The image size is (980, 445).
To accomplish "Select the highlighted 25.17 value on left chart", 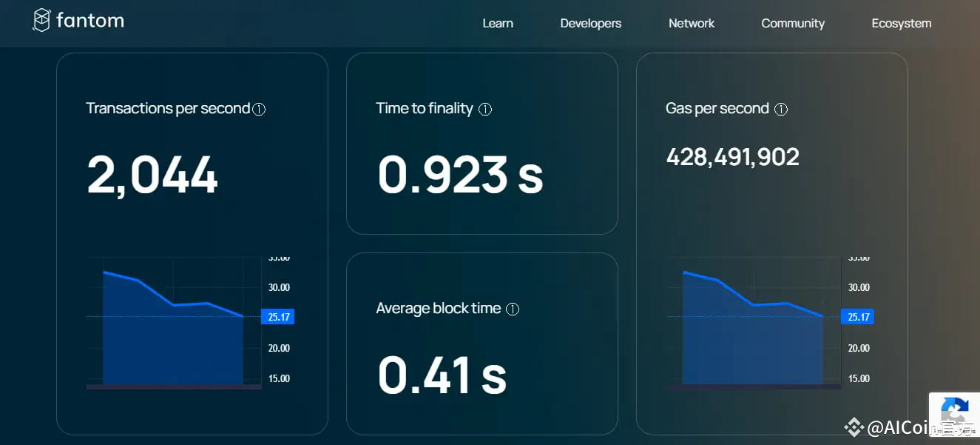I will [278, 316].
